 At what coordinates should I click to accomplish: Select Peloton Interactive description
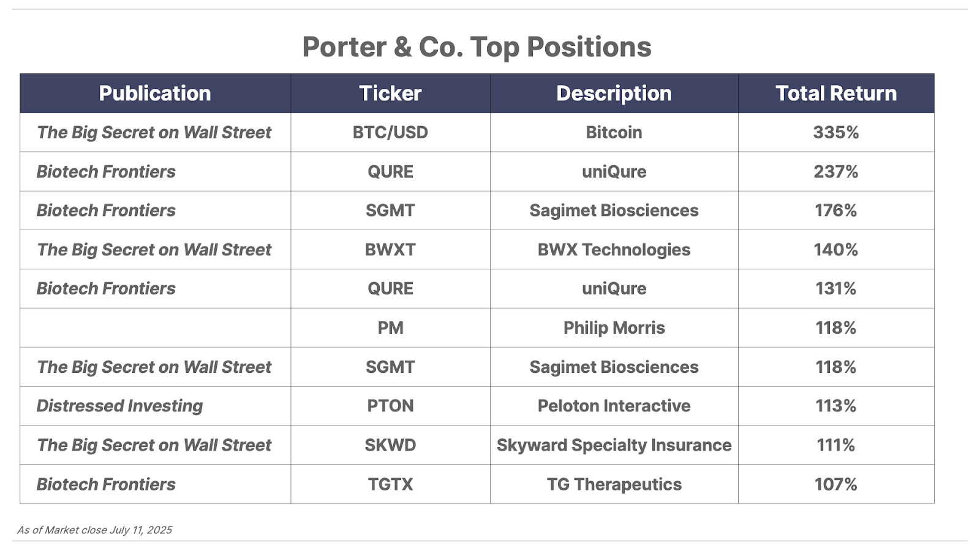tap(614, 406)
